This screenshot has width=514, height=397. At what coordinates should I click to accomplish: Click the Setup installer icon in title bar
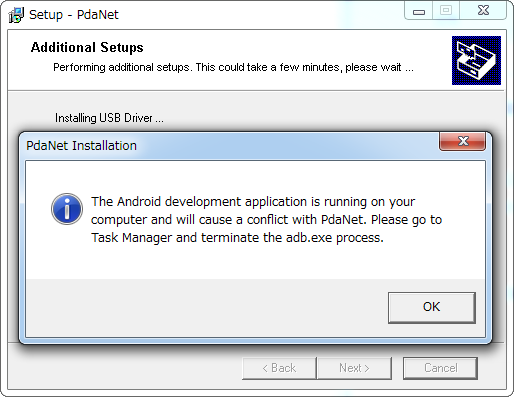[x=16, y=15]
